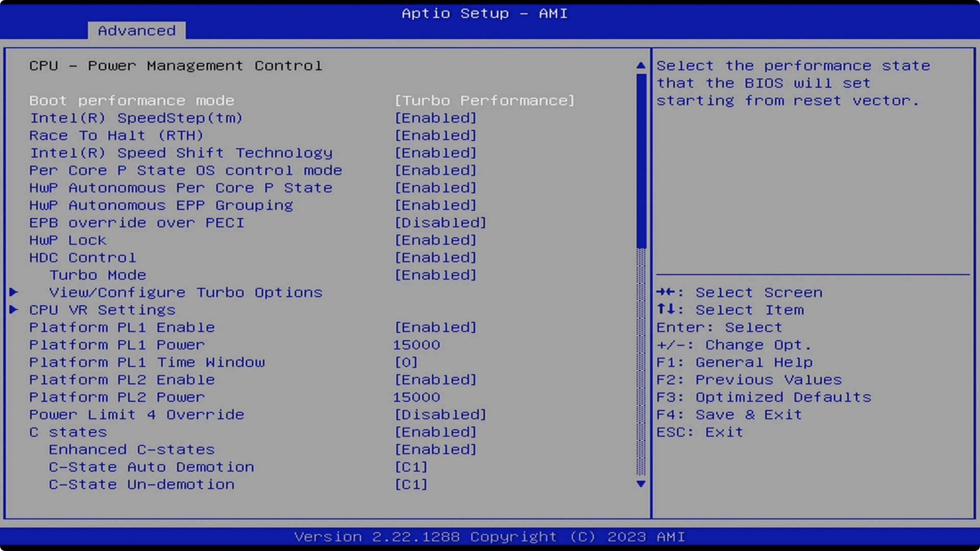The height and width of the screenshot is (551, 980).
Task: Toggle EPB override over PECI value
Action: click(x=440, y=223)
